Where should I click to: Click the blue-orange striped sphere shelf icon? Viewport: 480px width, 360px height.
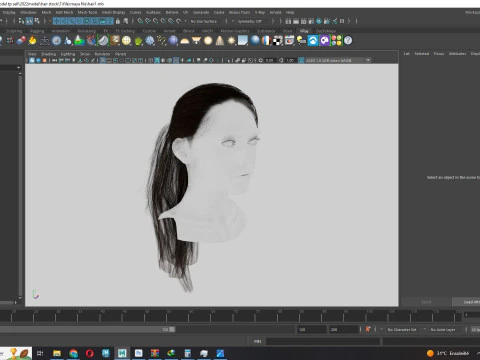point(266,41)
